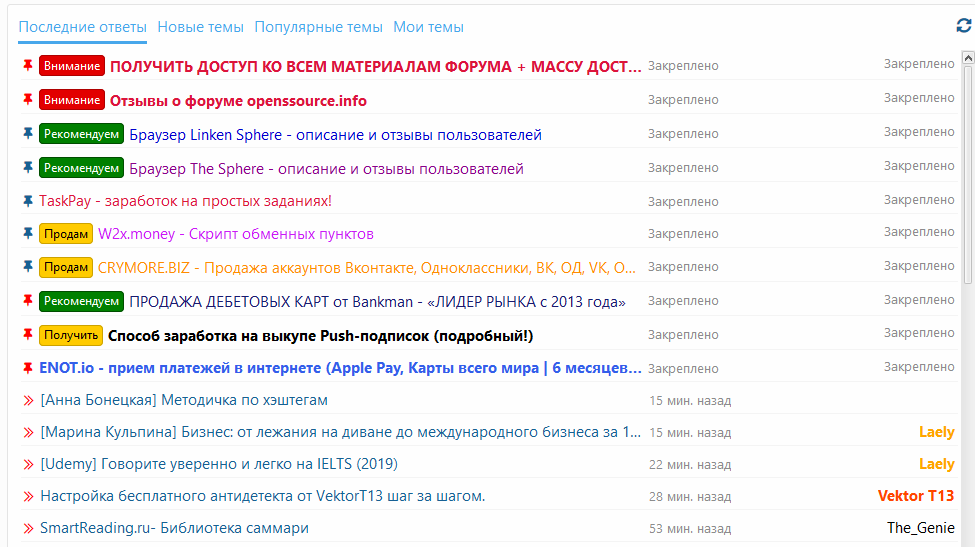The height and width of the screenshot is (547, 975).
Task: Open CRYMORE.BIZ Продажа аккаунтов topic
Action: [367, 268]
